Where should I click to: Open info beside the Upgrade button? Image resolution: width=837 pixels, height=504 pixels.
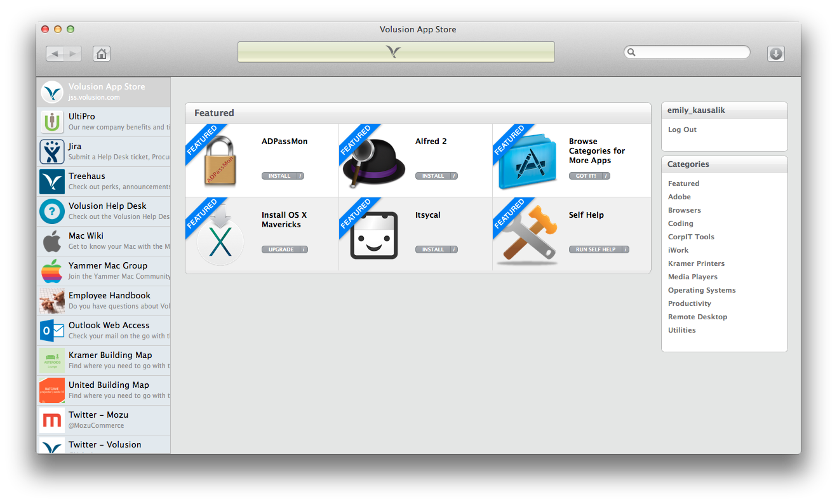coord(304,249)
